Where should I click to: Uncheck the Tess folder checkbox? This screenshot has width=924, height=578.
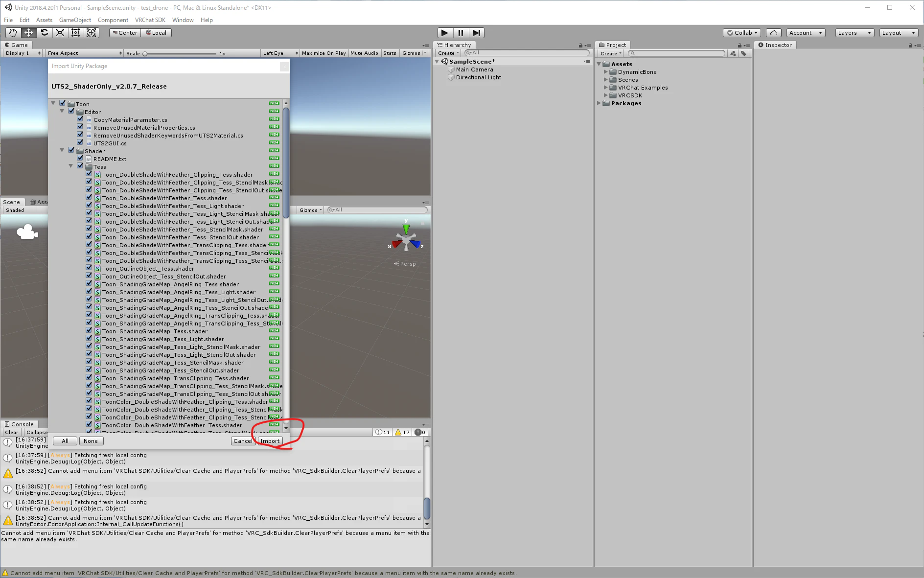point(80,166)
